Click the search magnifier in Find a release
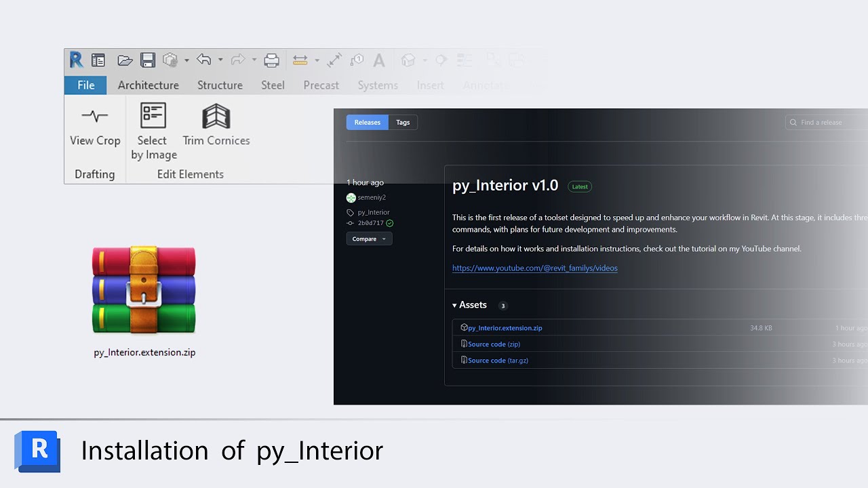The width and height of the screenshot is (868, 488). [793, 122]
